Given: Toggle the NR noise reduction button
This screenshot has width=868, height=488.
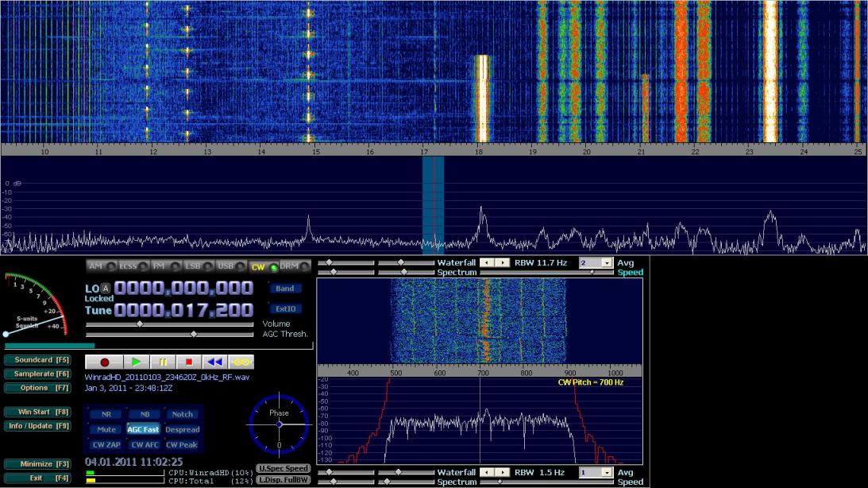Looking at the screenshot, I should click(x=106, y=414).
